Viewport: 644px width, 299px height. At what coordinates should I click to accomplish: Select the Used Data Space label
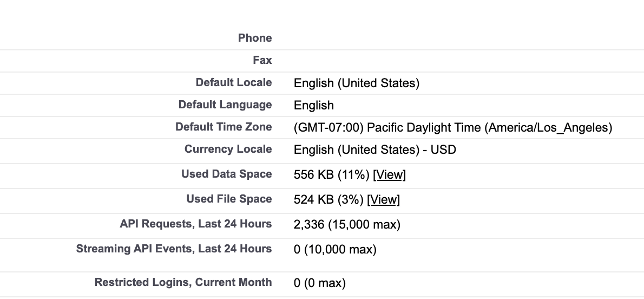(226, 174)
